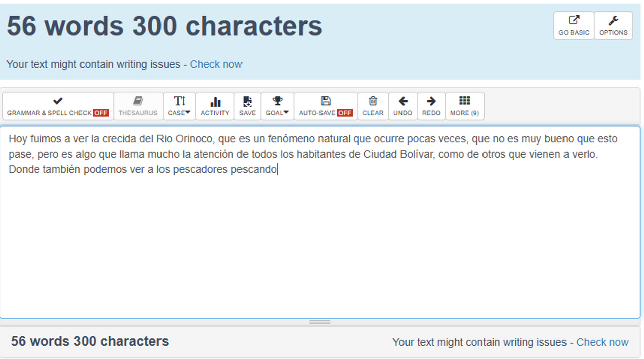
Task: Open the Go Basic view
Action: point(574,26)
